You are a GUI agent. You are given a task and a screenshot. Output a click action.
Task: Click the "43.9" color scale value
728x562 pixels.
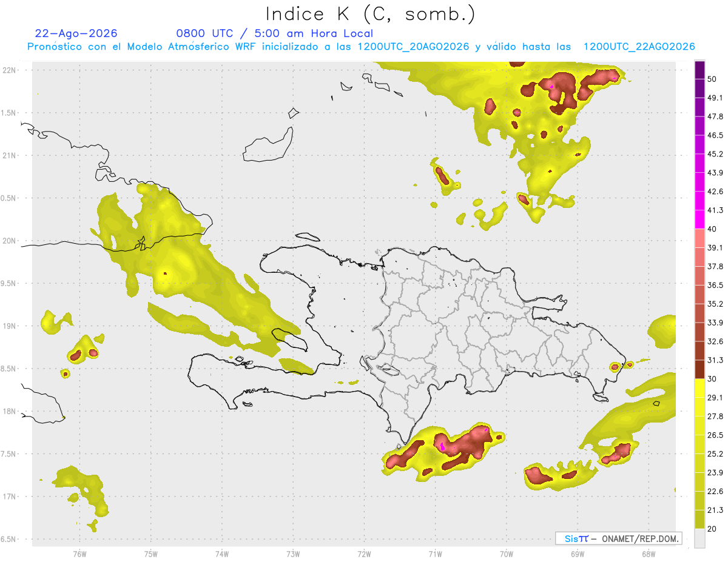click(715, 173)
